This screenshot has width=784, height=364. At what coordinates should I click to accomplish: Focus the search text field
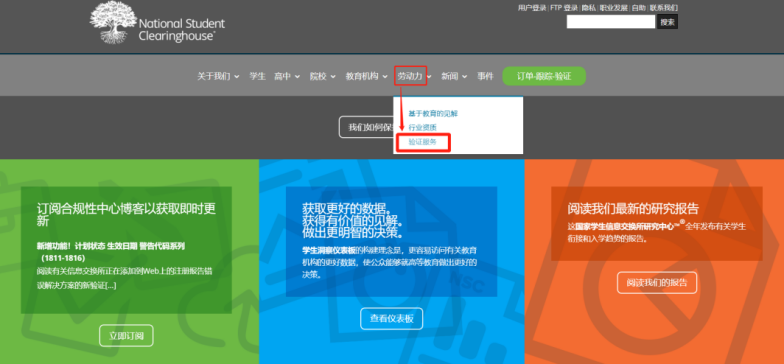point(610,22)
